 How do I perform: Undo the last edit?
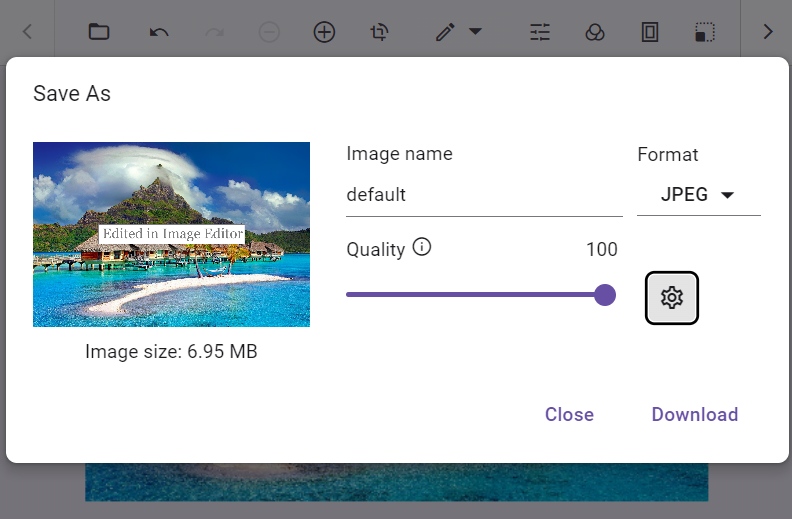(159, 32)
